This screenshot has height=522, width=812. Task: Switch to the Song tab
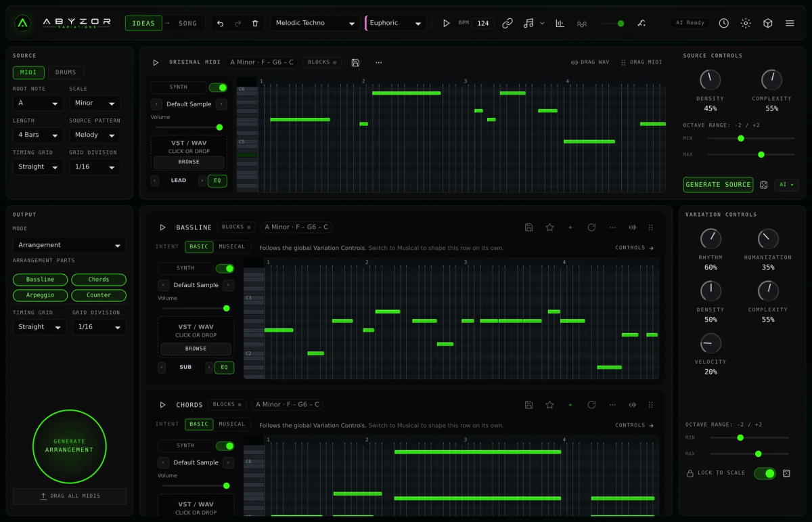(x=187, y=23)
